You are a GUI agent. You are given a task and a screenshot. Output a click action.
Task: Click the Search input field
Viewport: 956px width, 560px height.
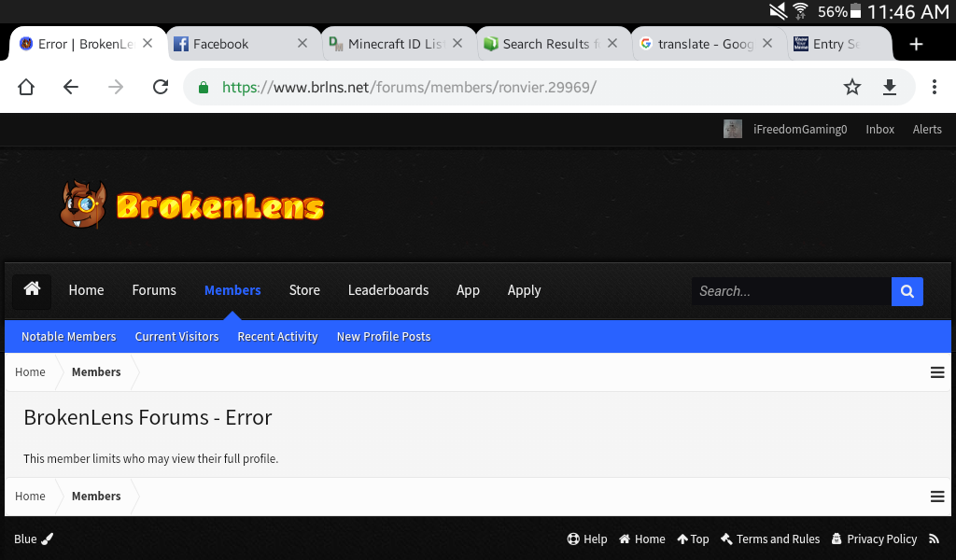click(x=791, y=291)
